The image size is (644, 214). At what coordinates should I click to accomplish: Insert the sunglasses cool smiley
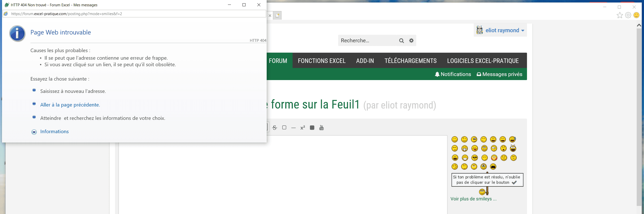pos(474,158)
